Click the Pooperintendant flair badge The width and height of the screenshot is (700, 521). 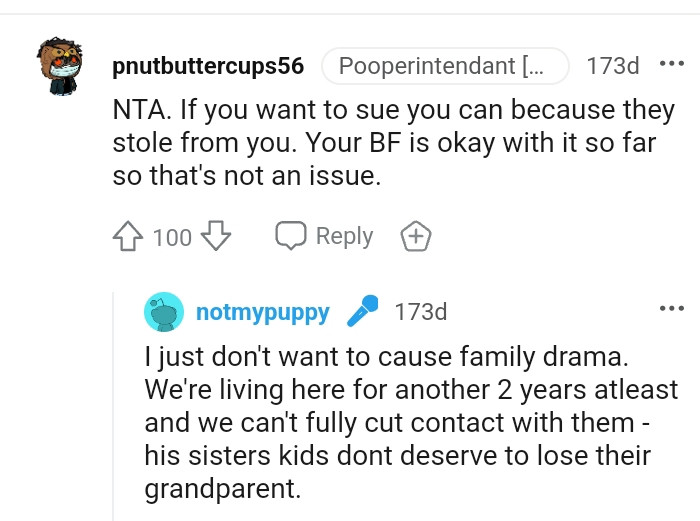pyautogui.click(x=444, y=67)
